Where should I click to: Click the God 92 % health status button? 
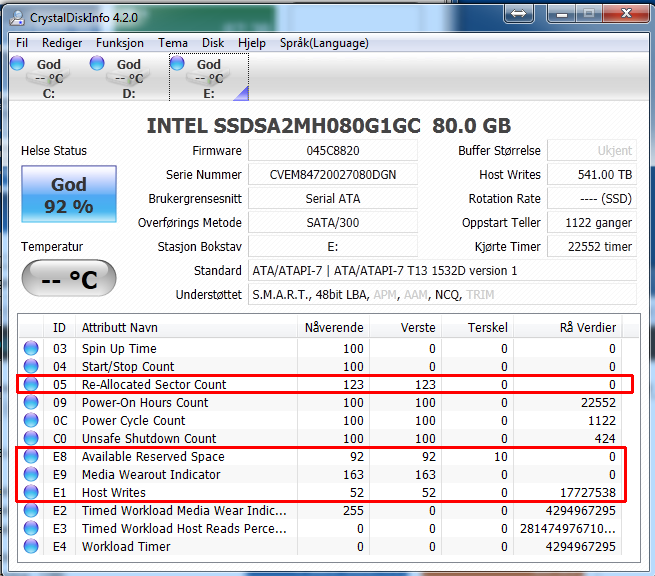point(69,195)
